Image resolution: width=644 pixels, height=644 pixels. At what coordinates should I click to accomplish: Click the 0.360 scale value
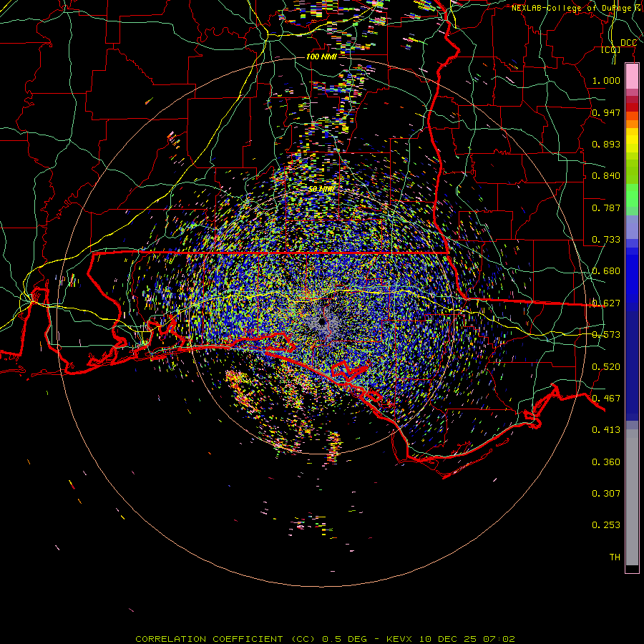click(x=606, y=462)
